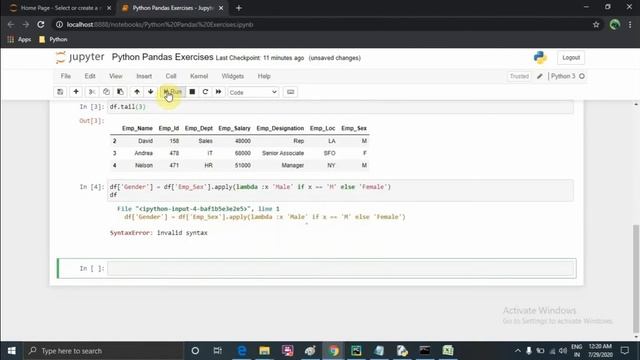
Task: Open the command palette keyboard icon
Action: (291, 92)
